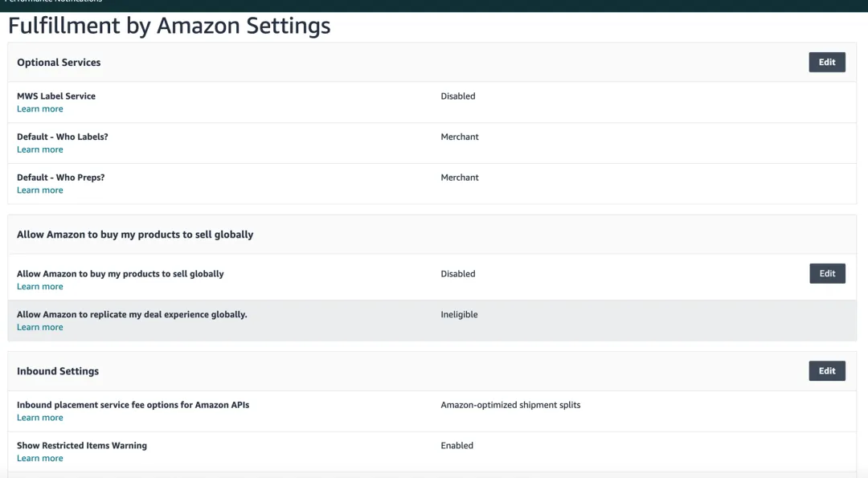Learn more about Amazon buying products globally
This screenshot has height=478, width=868.
pos(40,287)
